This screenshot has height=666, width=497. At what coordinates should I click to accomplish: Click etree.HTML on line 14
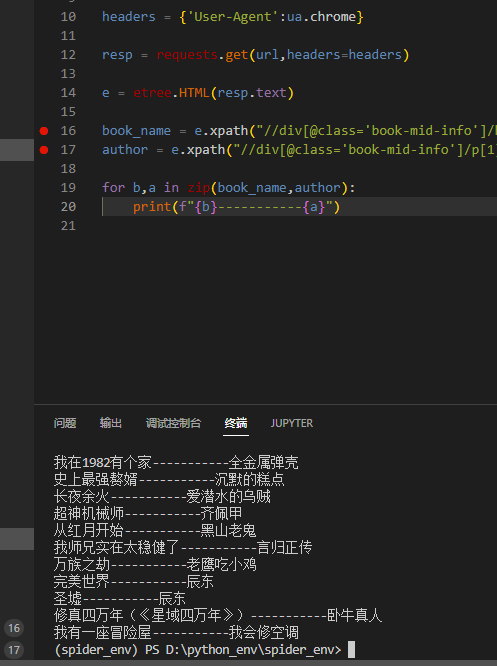tap(171, 93)
